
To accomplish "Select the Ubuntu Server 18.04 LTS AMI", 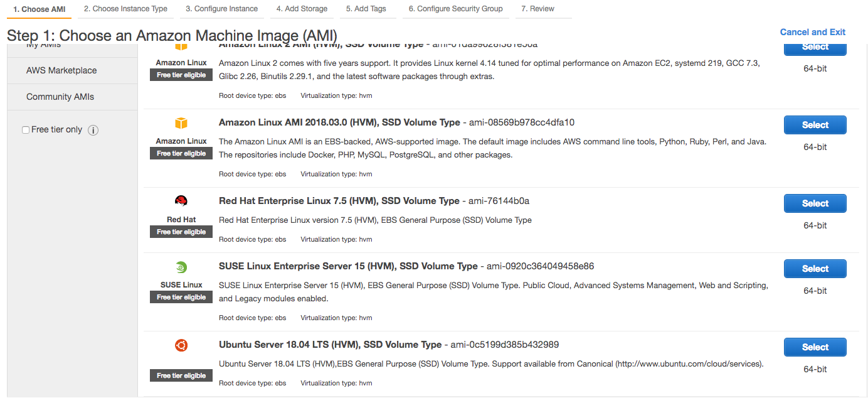I will click(814, 347).
